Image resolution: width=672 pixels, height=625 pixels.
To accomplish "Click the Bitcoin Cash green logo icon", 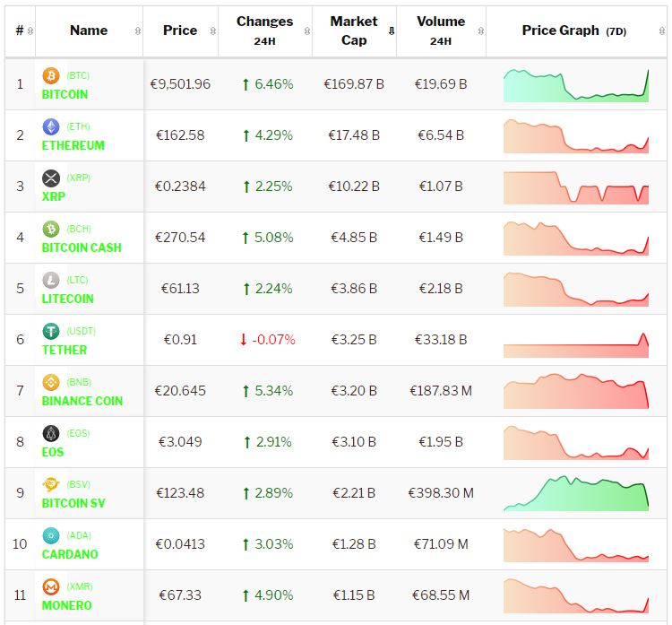I will click(x=51, y=230).
